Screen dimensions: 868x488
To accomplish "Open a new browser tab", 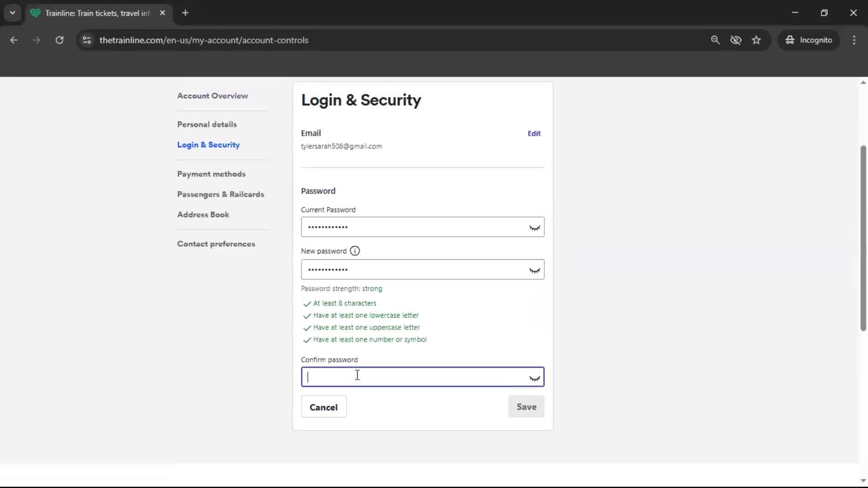I will point(185,13).
